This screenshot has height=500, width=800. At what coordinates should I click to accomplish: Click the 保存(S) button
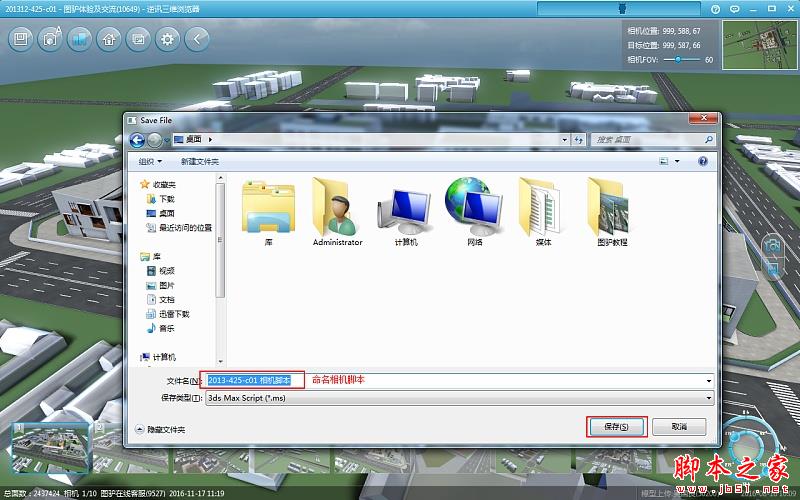coord(616,427)
